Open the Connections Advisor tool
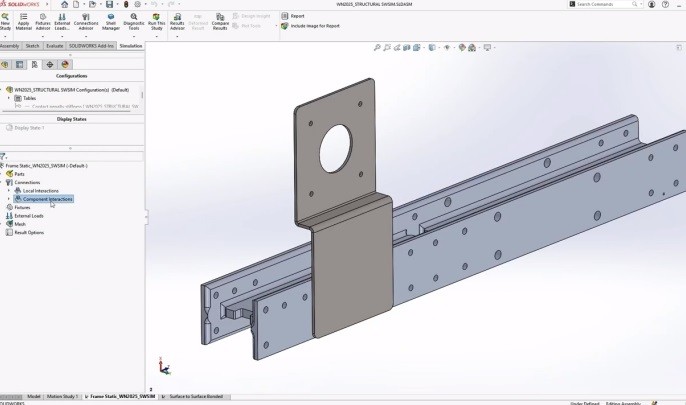This screenshot has height=405, width=686. click(86, 22)
